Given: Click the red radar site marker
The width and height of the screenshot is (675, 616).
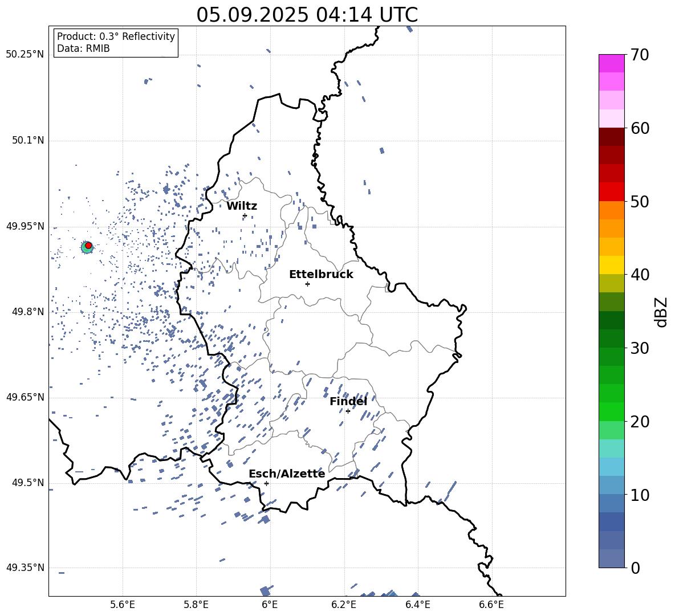Looking at the screenshot, I should 88,246.
